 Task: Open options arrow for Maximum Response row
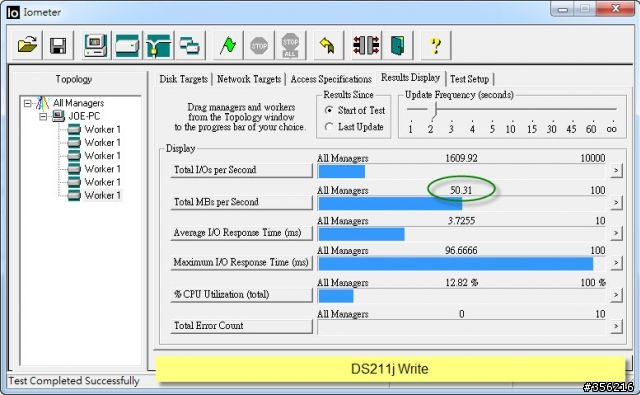(x=616, y=262)
